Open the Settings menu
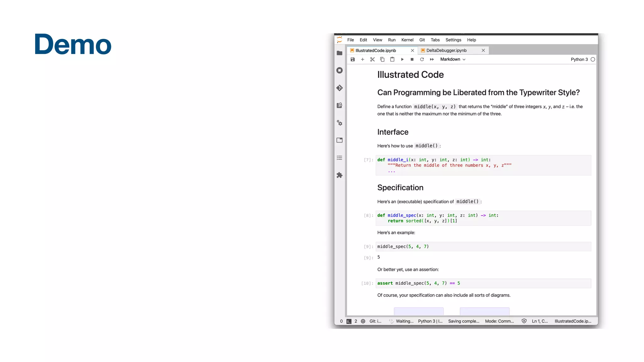This screenshot has height=362, width=644. coord(453,40)
